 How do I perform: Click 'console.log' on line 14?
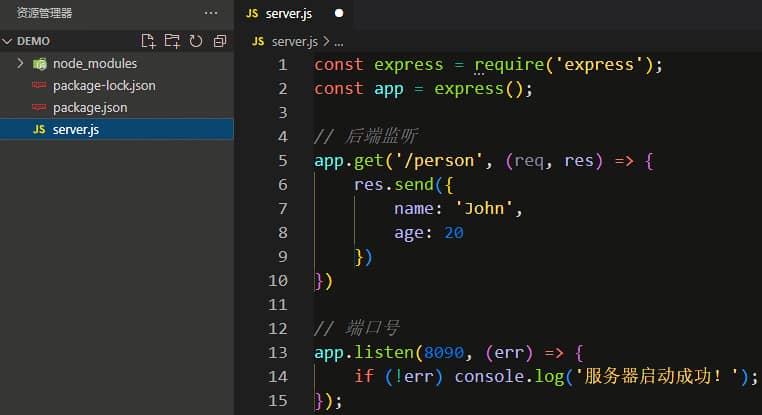coord(509,377)
